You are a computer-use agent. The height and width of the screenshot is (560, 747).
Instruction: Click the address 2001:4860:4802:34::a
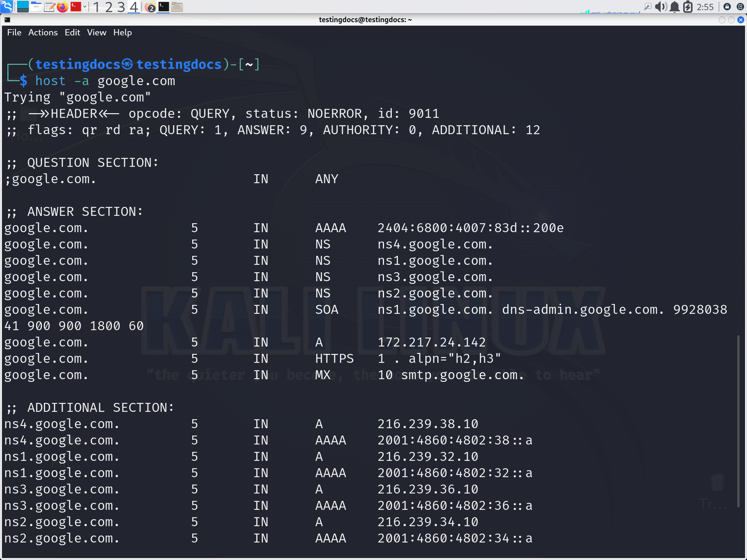455,538
